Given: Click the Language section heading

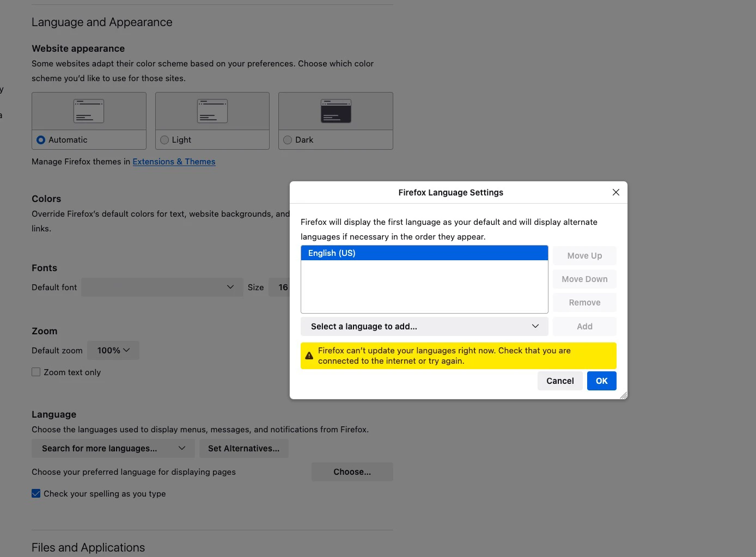Looking at the screenshot, I should tap(54, 414).
